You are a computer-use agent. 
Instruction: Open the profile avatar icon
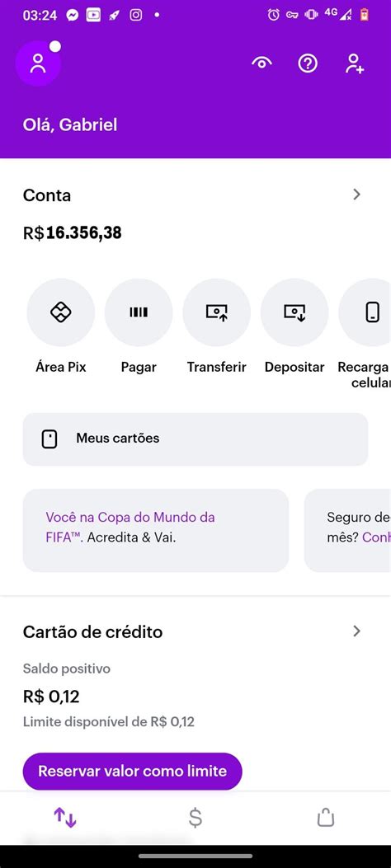point(38,63)
